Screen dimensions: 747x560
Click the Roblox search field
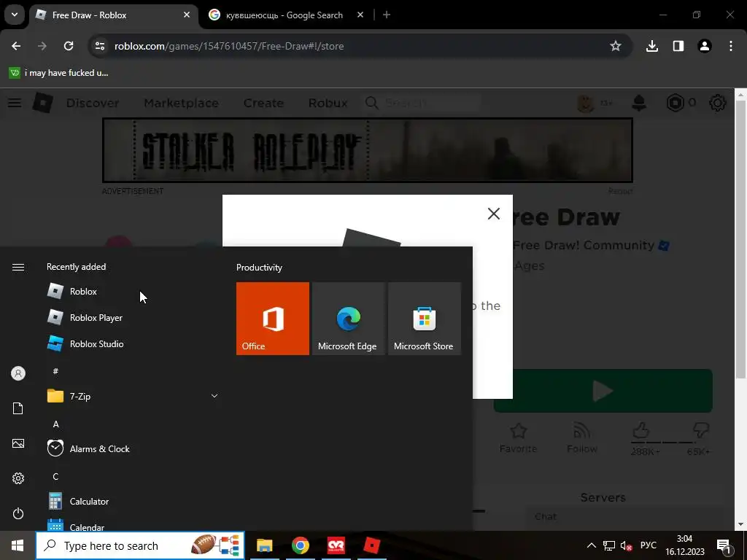click(422, 103)
